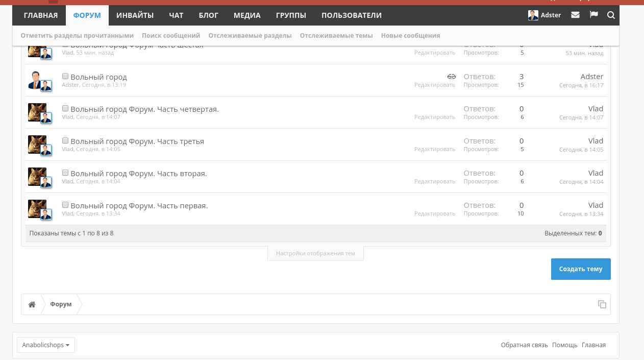Switch to the ЧАТ nav tab
The width and height of the screenshot is (644, 360).
tap(176, 15)
